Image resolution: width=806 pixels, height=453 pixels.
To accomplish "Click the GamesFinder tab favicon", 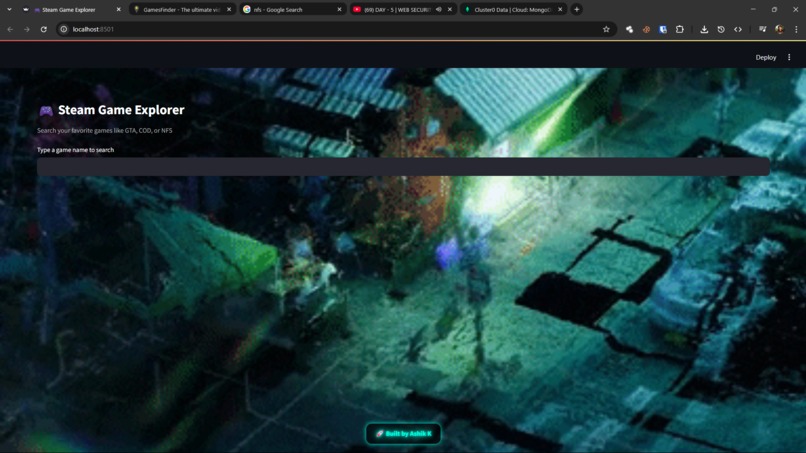I will click(x=136, y=9).
